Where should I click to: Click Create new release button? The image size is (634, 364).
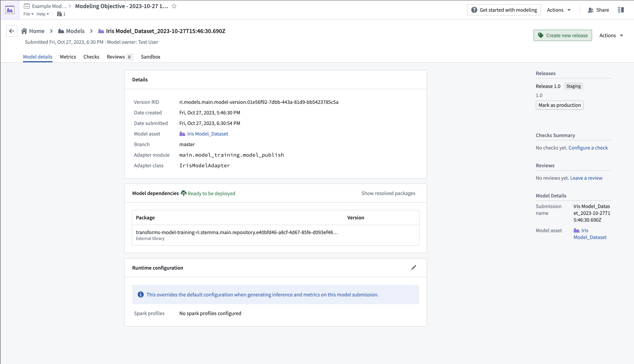pyautogui.click(x=562, y=35)
